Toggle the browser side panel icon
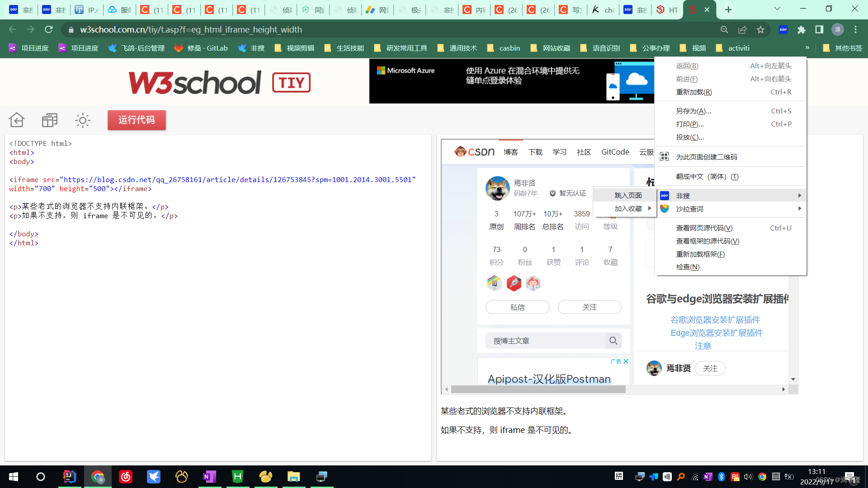This screenshot has width=868, height=488. coord(819,30)
